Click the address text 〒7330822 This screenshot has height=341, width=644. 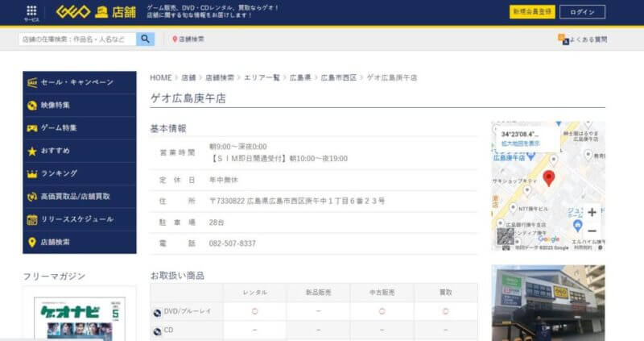297,202
